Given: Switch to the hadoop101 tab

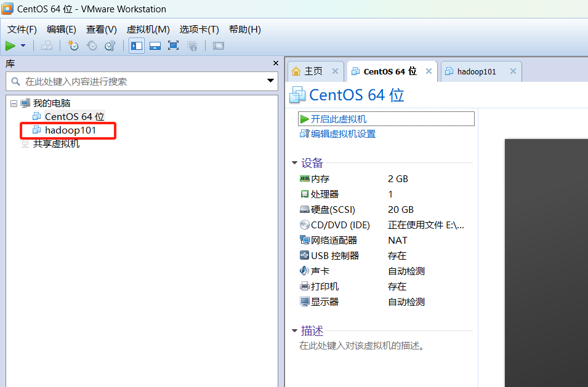Looking at the screenshot, I should pos(477,71).
